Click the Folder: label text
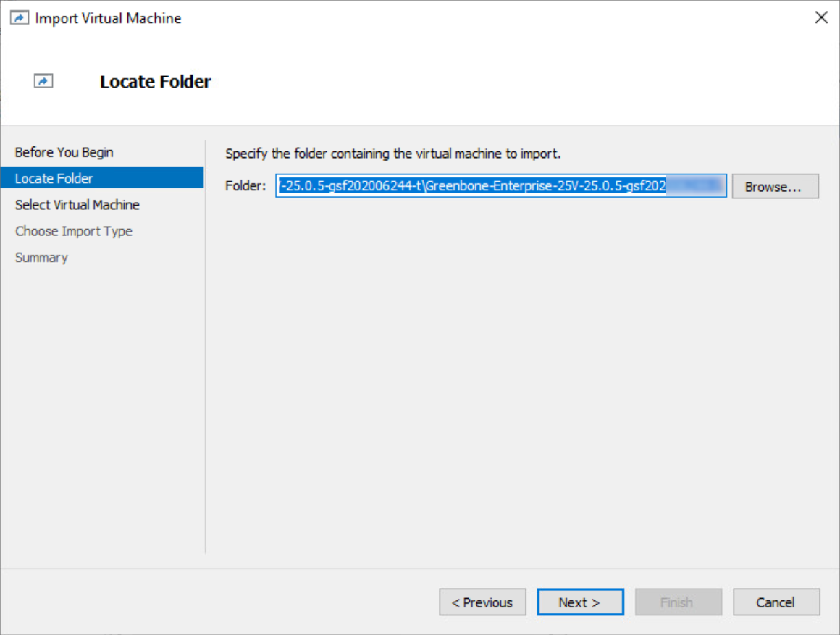Screen dimensions: 840x635 245,186
